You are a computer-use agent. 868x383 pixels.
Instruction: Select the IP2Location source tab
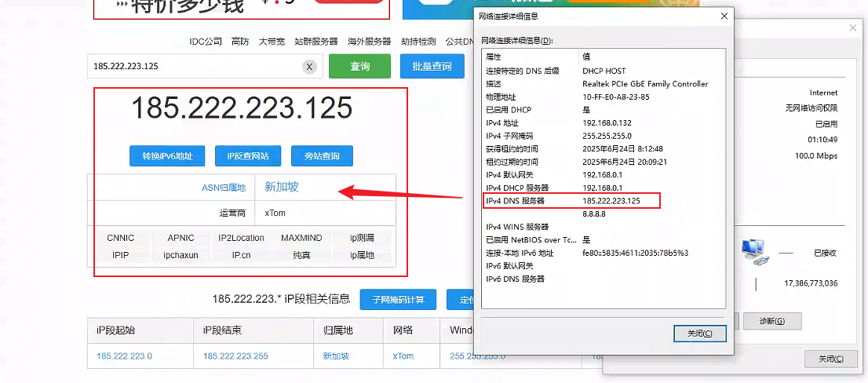tap(241, 238)
